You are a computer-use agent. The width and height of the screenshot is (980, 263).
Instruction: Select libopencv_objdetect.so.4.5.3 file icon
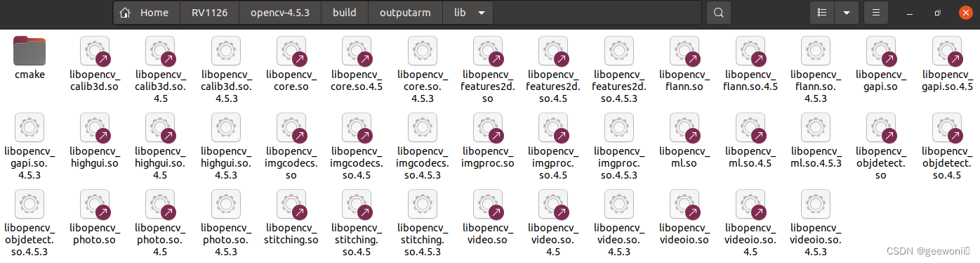[x=29, y=204]
